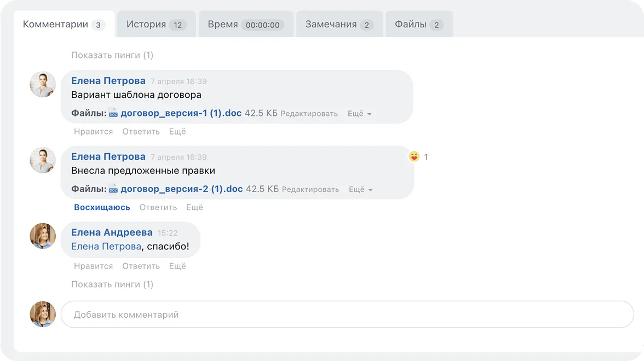Show pings below the last comment
Screen dimensions: 644x361
(112, 284)
